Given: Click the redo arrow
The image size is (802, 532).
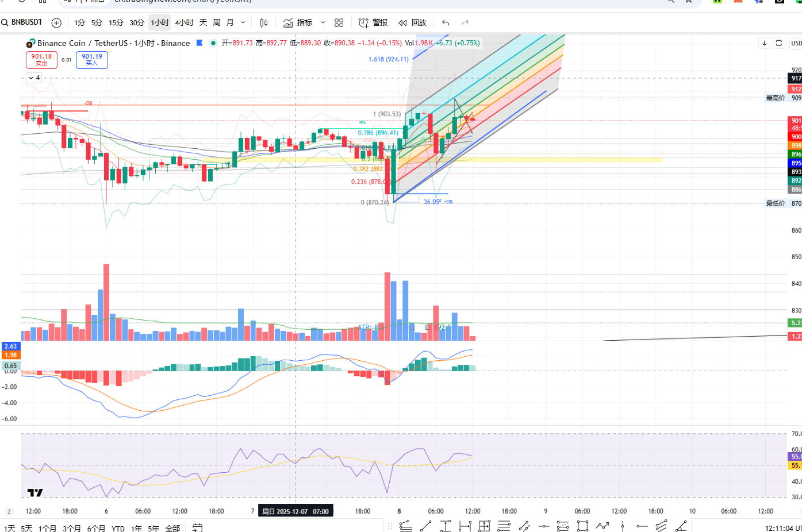Looking at the screenshot, I should click(x=465, y=22).
